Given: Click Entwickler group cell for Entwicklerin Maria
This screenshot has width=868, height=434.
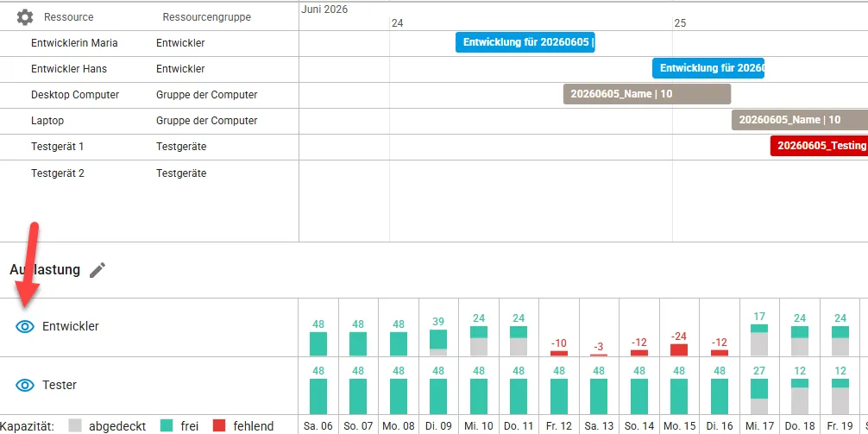Looking at the screenshot, I should pos(180,43).
